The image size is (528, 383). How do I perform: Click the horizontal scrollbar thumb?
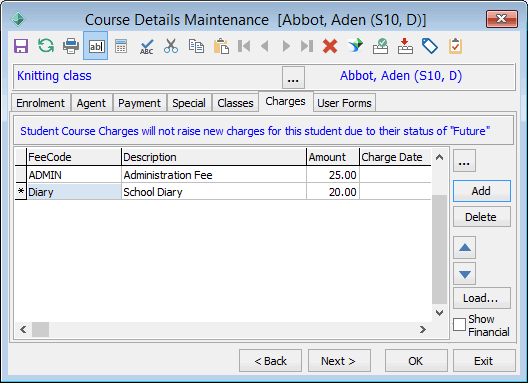(40, 329)
